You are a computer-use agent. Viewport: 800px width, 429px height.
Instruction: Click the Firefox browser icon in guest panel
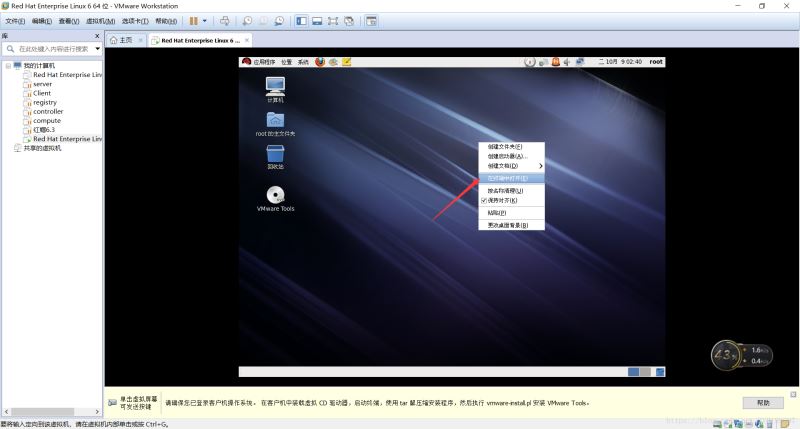pyautogui.click(x=320, y=62)
